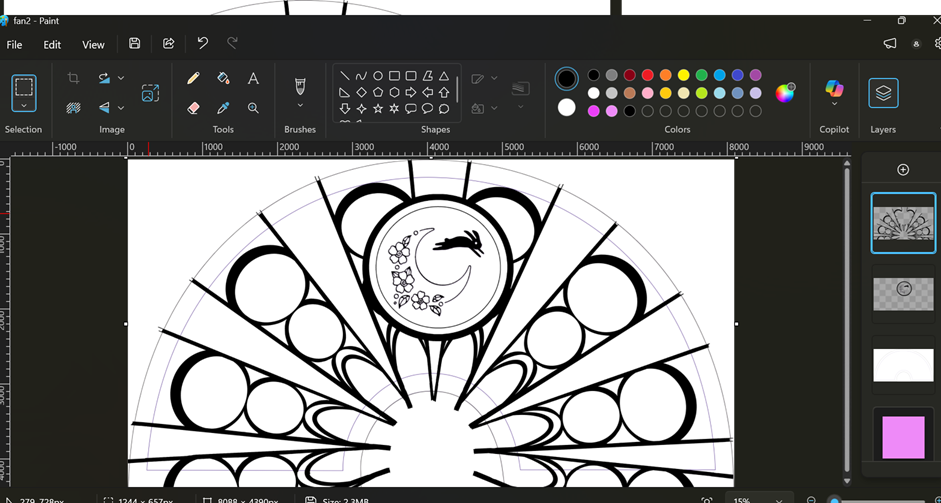Screen dimensions: 941x503
Task: Expand the Rotate options arrow
Action: (121, 78)
